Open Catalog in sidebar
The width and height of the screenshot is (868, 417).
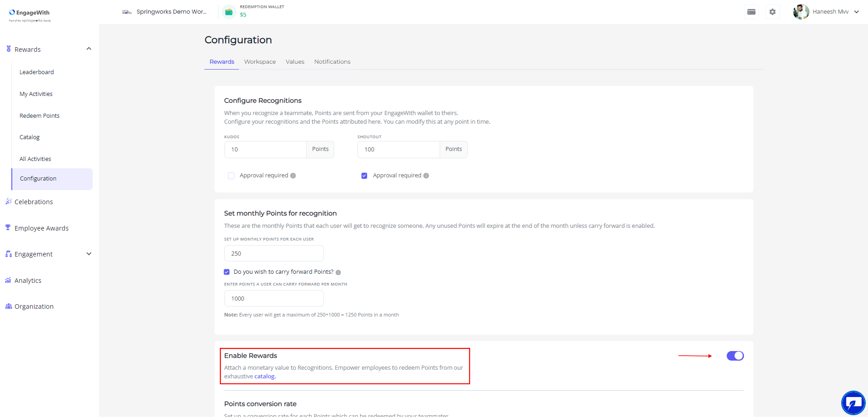click(x=30, y=137)
